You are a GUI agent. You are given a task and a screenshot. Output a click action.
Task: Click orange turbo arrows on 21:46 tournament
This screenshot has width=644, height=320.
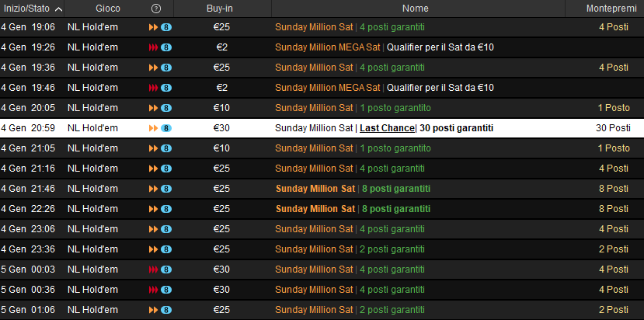click(x=153, y=189)
